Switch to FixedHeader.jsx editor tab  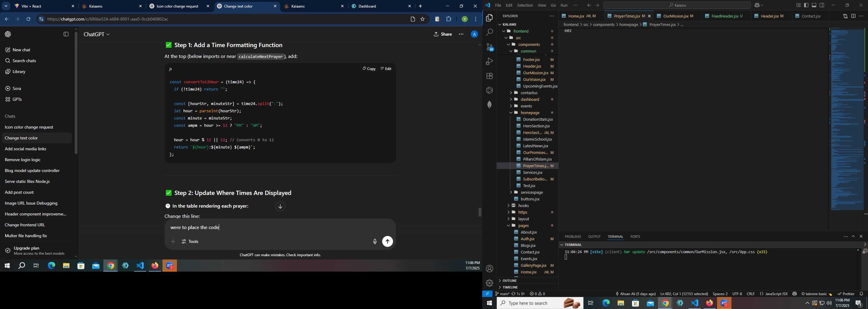[x=724, y=16]
